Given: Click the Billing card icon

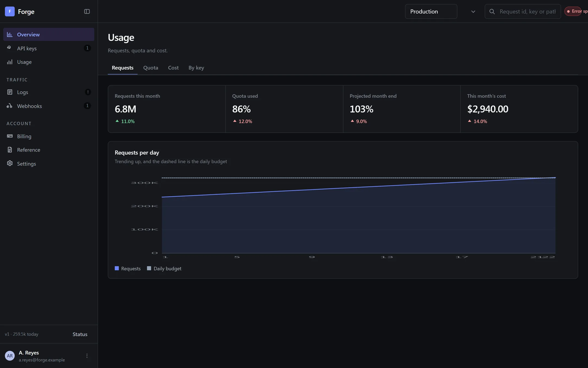Looking at the screenshot, I should [10, 136].
